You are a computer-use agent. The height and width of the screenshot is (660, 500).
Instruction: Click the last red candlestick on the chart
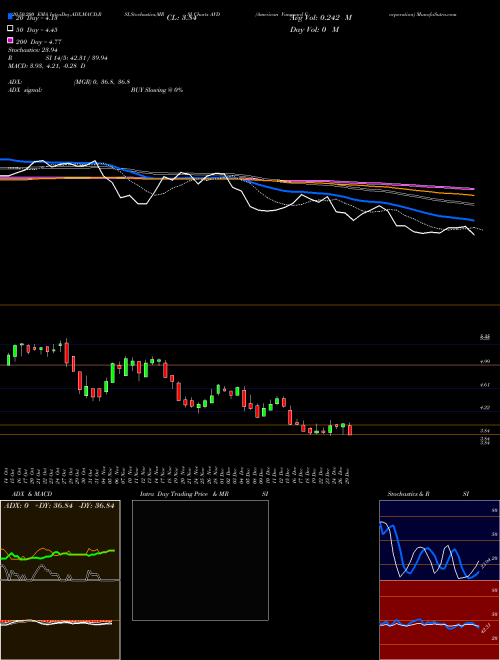[x=349, y=429]
